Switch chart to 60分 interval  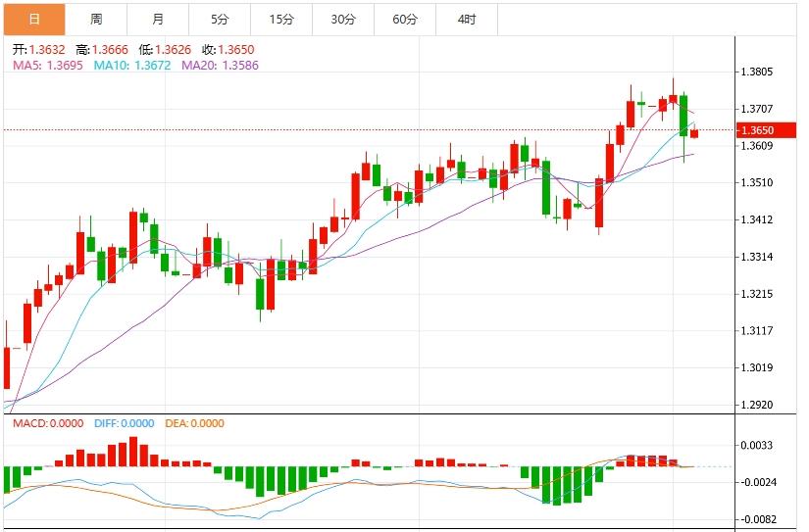coord(405,19)
